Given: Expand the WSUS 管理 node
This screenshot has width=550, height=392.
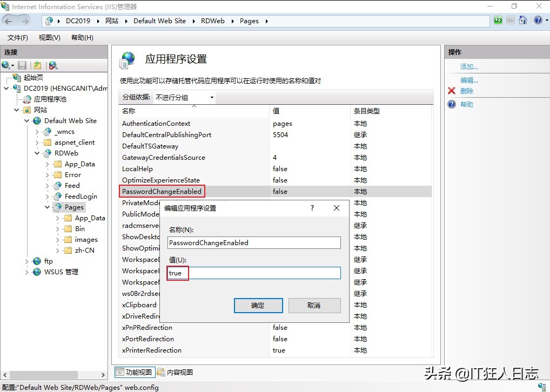Looking at the screenshot, I should pos(26,272).
